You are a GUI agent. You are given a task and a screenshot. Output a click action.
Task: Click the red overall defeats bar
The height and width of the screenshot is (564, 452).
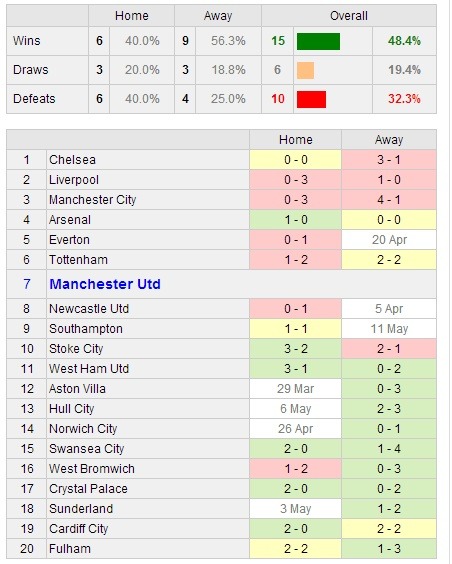(x=311, y=99)
